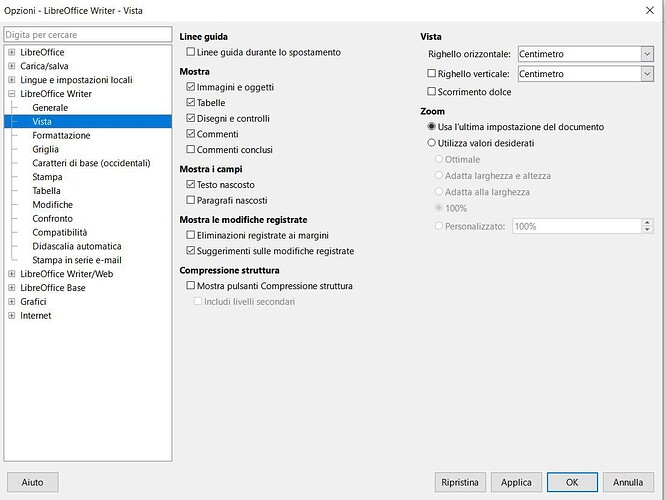665x500 pixels.
Task: Click the Digita per cercare search field
Action: (x=88, y=35)
